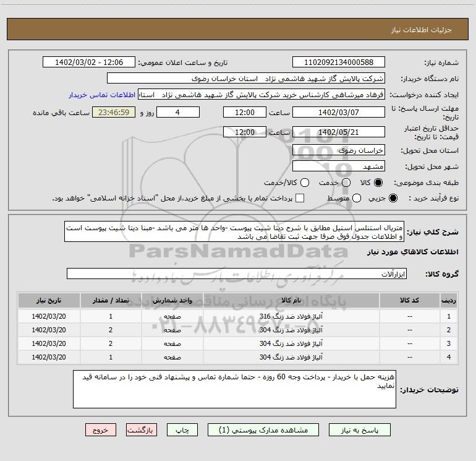Click the 'بازگشت' back button
This screenshot has width=476, height=461.
pos(142,429)
